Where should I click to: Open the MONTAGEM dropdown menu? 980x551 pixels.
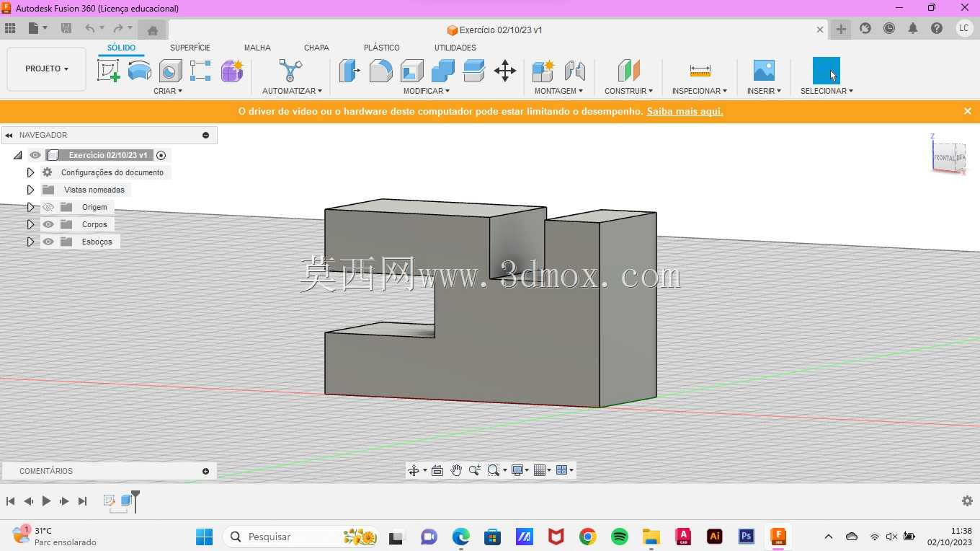point(558,91)
